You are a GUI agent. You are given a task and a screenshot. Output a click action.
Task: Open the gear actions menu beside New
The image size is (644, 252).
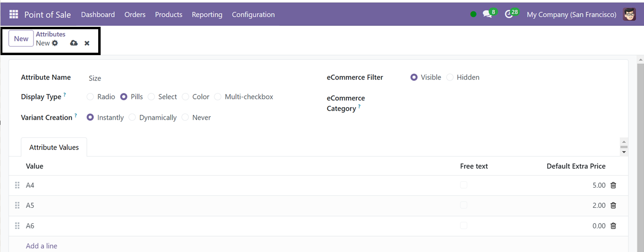[x=55, y=43]
